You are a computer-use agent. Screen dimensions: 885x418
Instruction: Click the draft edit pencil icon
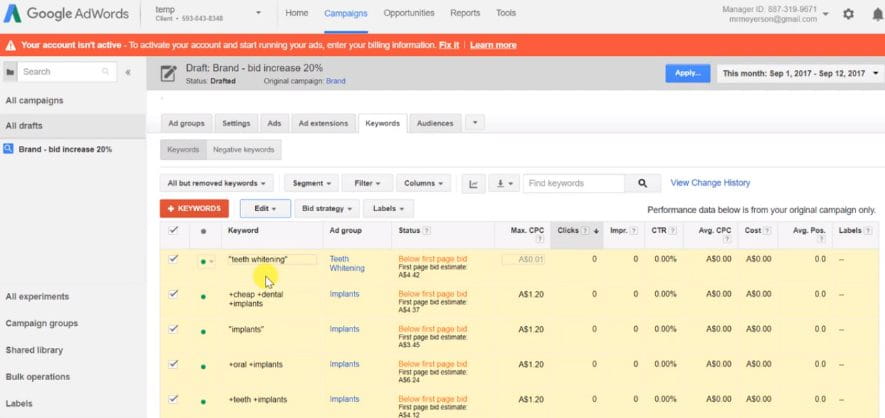point(168,73)
